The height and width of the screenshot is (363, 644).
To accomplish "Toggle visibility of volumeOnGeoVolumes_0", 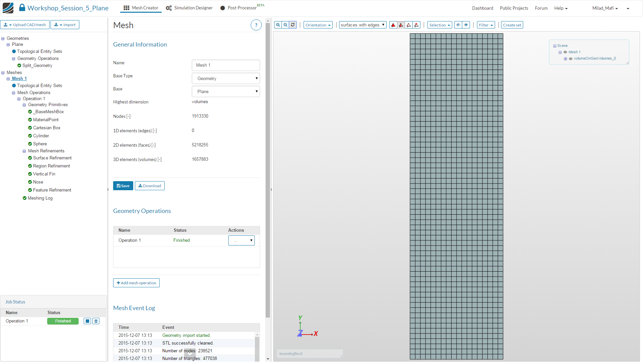I will 571,59.
